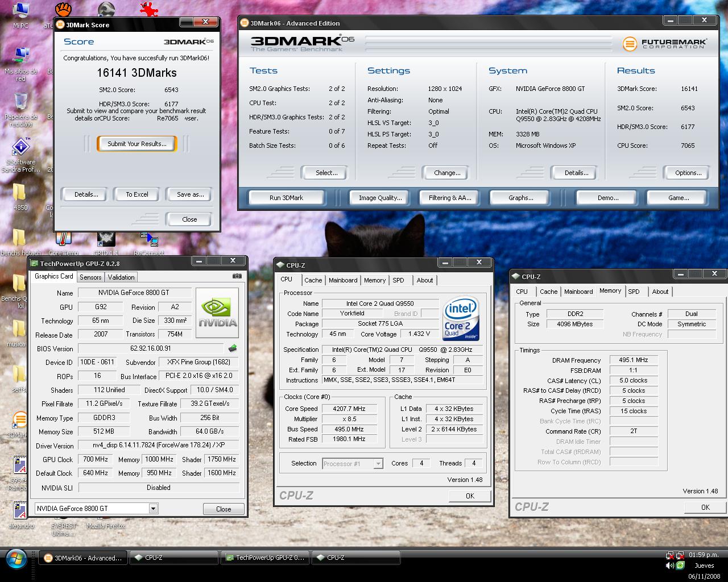This screenshot has height=582, width=728.
Task: Click the GPU-Z BIOS save chip icon
Action: [x=232, y=348]
